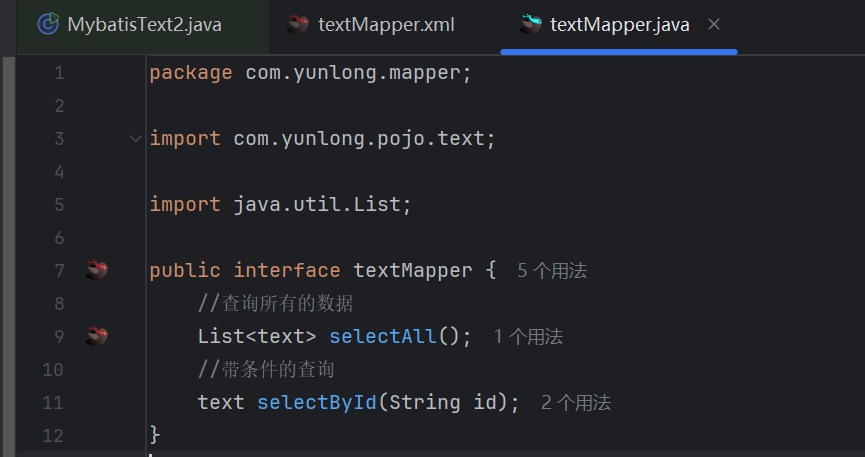Place cursor on package com.yunlong.mapper line

(x=311, y=73)
